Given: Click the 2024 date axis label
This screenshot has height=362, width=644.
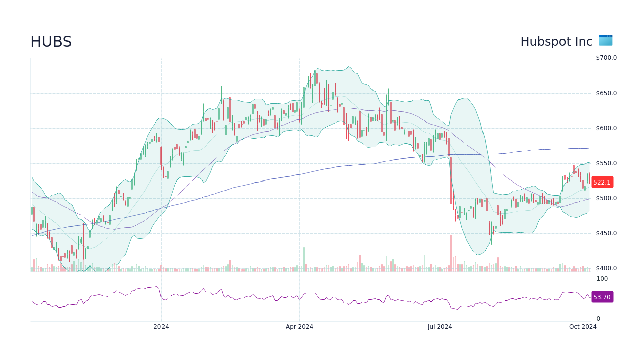Looking at the screenshot, I should coord(161,327).
